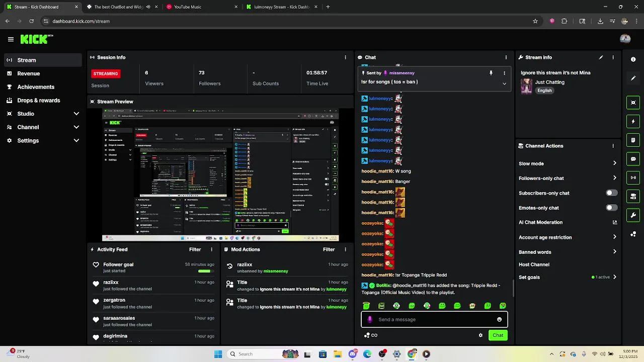644x362 pixels.
Task: Open Drops & rewards in the sidebar
Action: (x=42, y=100)
